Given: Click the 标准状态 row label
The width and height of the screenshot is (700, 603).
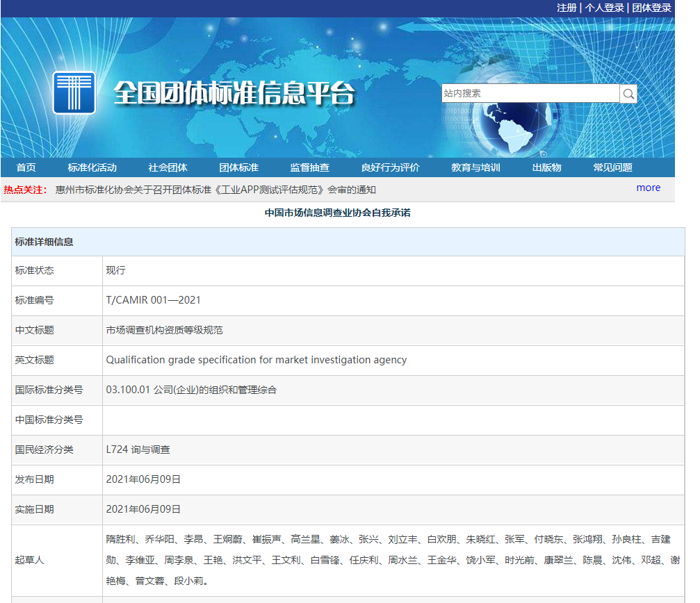Looking at the screenshot, I should click(34, 270).
